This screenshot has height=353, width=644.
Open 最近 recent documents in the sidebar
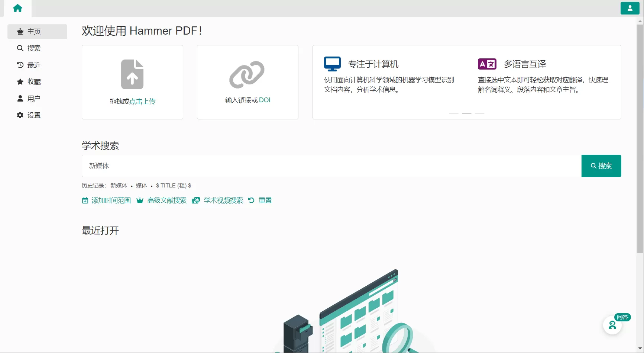[x=34, y=65]
